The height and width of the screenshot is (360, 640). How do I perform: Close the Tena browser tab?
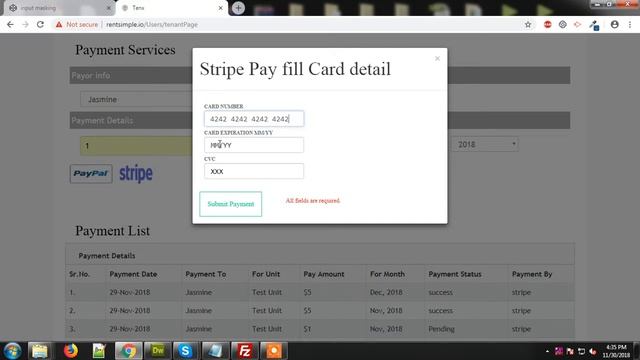point(220,8)
